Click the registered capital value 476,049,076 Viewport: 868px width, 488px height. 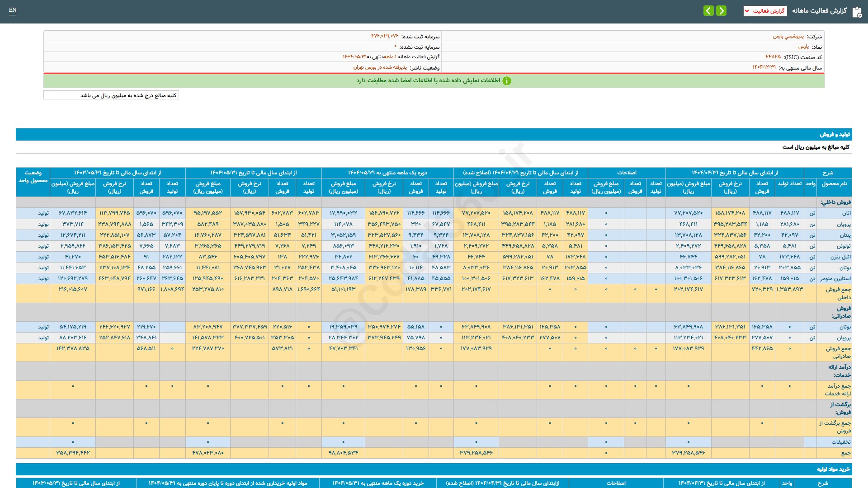tap(385, 36)
